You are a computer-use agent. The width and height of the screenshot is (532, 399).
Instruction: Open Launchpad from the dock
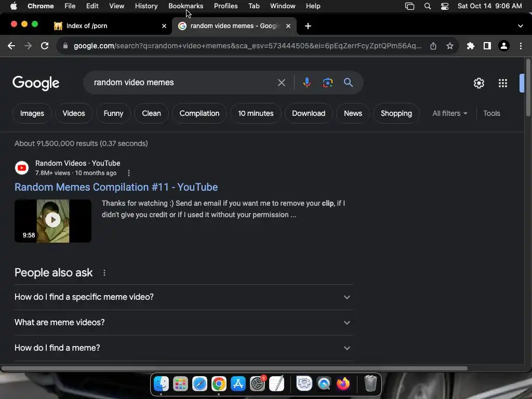tap(180, 384)
